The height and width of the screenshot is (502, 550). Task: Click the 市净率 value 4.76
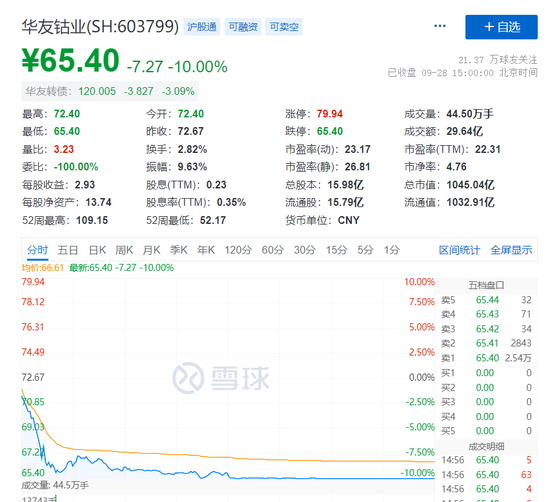coord(456,167)
